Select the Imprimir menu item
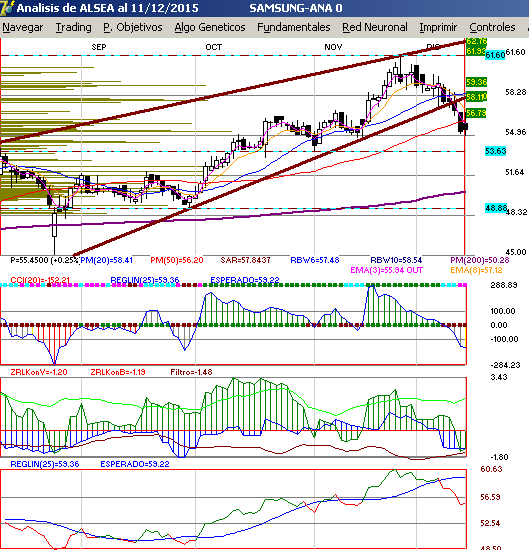The width and height of the screenshot is (529, 550). (x=438, y=27)
